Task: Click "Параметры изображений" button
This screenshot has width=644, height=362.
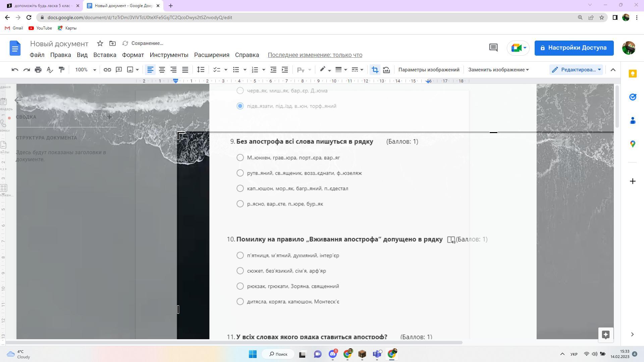Action: point(429,70)
